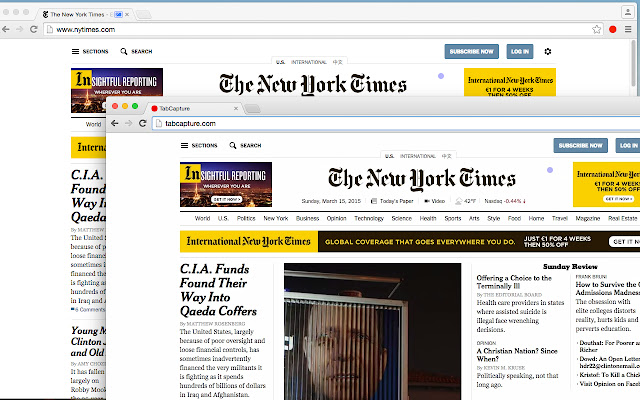Click Subscribe Now in rear window

(x=471, y=51)
